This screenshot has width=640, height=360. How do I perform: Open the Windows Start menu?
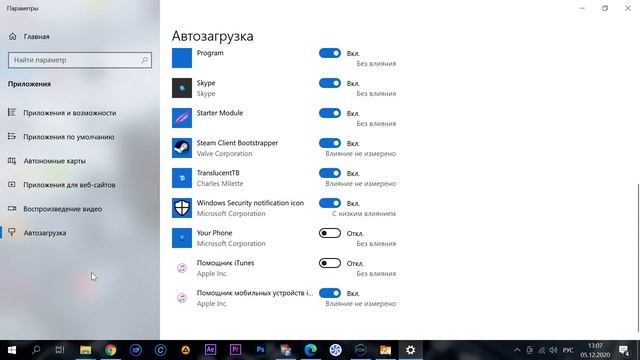click(x=12, y=350)
